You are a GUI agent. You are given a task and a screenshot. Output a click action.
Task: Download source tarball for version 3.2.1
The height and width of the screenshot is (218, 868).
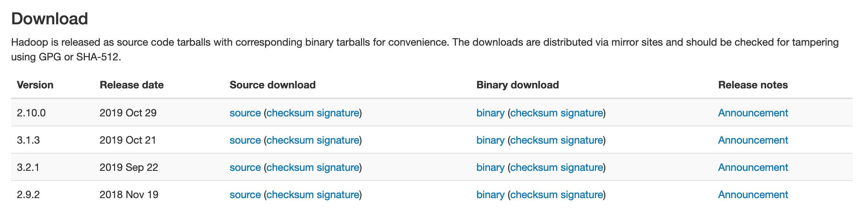(x=245, y=167)
